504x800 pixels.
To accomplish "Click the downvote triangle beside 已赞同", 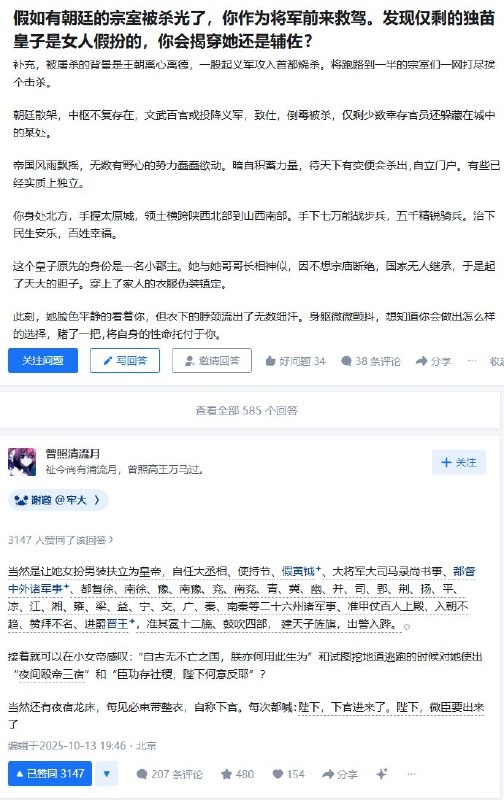I will (106, 773).
